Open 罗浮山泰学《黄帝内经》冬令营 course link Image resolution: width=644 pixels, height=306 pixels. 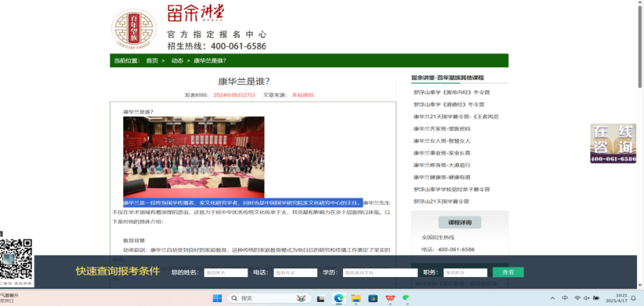click(x=451, y=93)
